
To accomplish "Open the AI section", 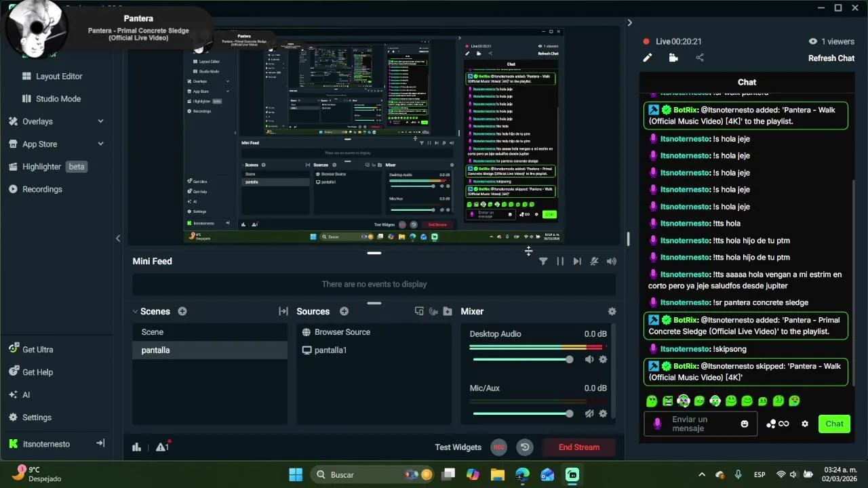I will [x=19, y=395].
